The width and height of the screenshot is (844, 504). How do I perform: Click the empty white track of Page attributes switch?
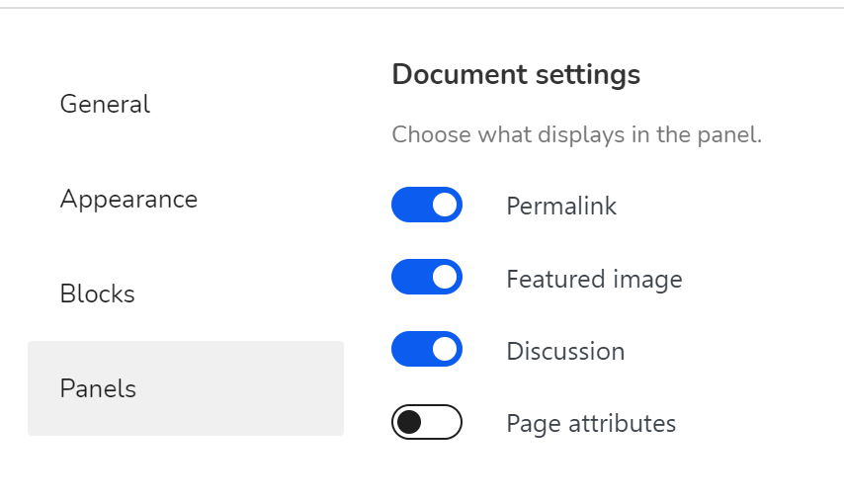pyautogui.click(x=444, y=422)
